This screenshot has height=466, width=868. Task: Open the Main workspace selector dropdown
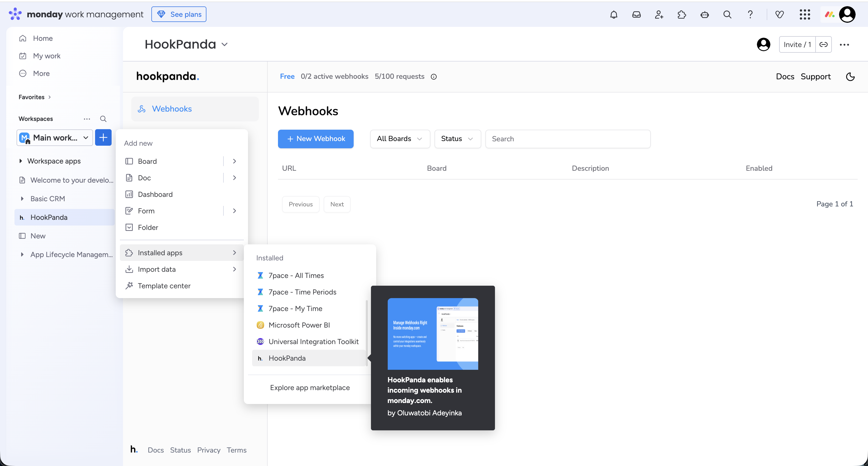click(55, 137)
